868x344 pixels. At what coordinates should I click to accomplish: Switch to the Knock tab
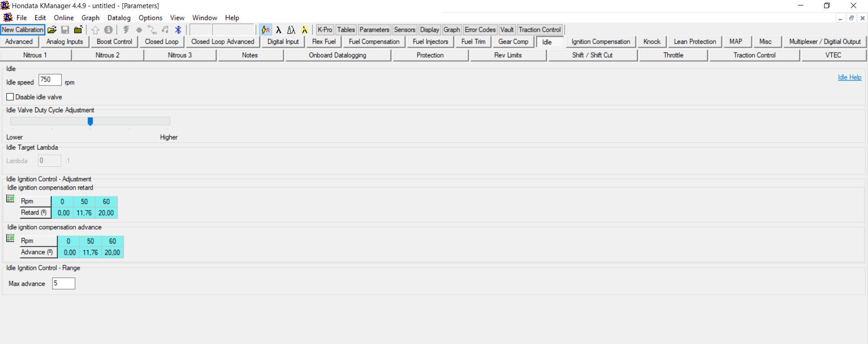coord(652,42)
